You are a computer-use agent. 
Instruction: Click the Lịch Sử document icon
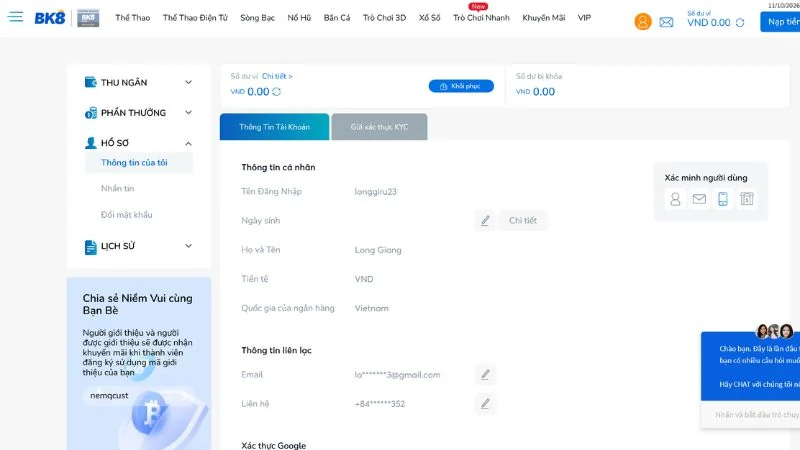[90, 247]
